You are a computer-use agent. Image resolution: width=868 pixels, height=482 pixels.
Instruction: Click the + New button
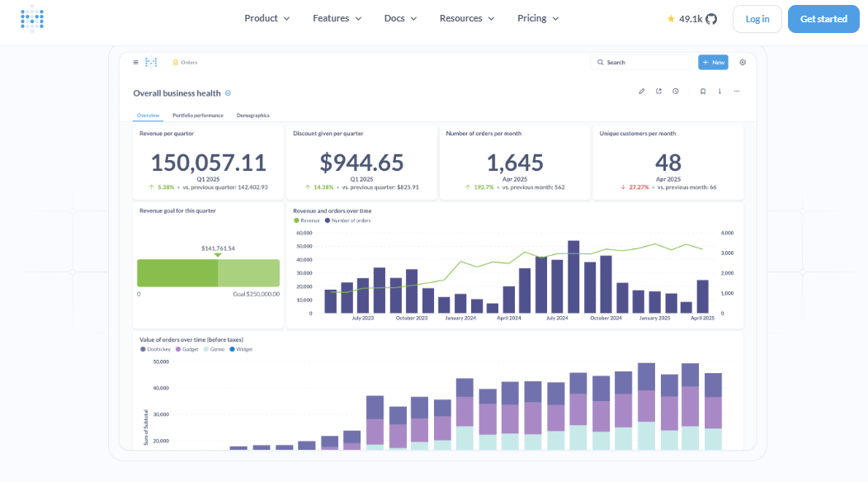(713, 63)
